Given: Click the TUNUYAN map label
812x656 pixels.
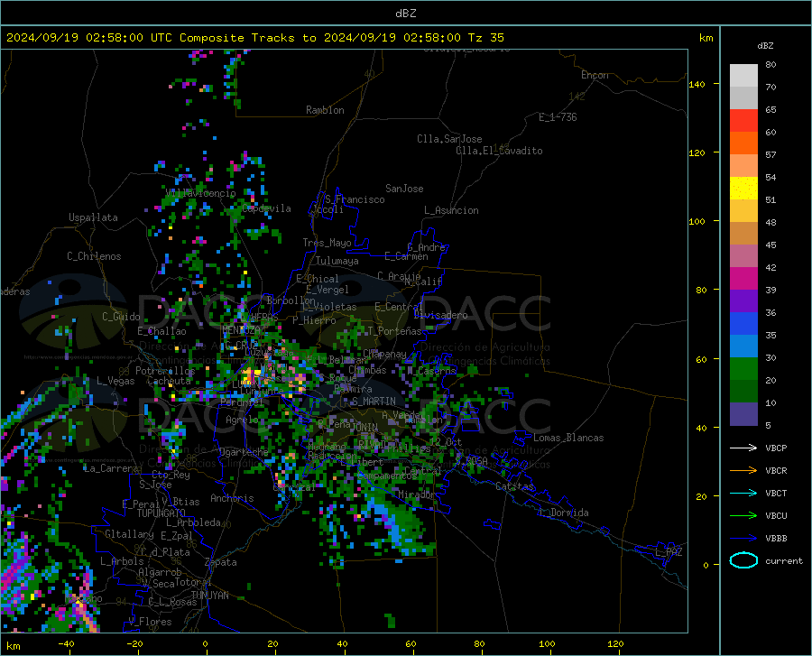Looking at the screenshot, I should click(209, 595).
